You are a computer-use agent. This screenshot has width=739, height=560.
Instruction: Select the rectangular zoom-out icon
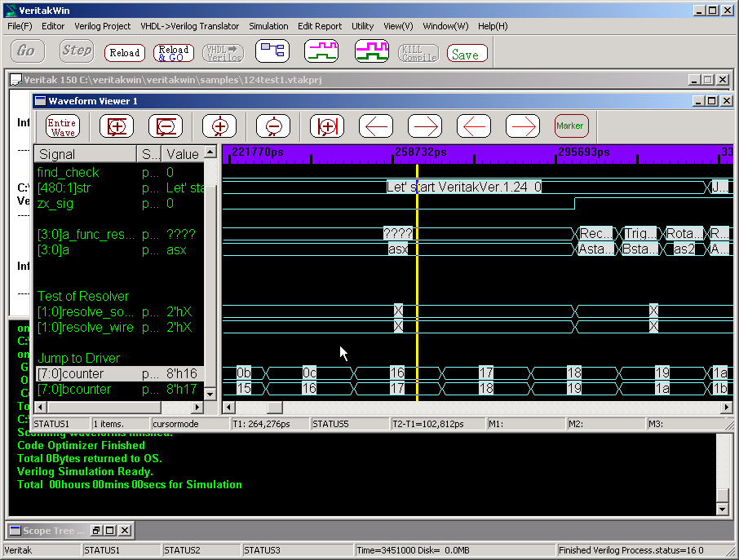[166, 126]
